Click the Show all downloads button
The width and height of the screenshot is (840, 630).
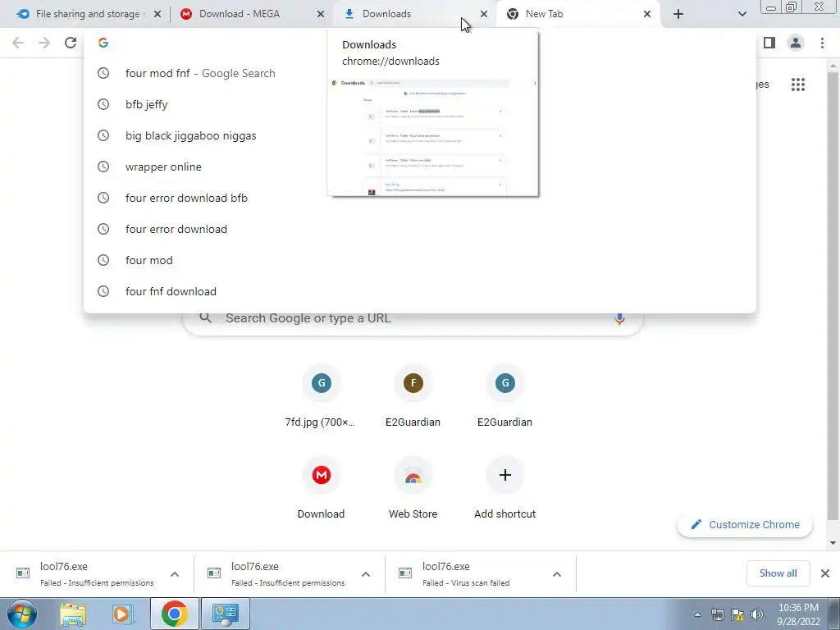point(778,573)
